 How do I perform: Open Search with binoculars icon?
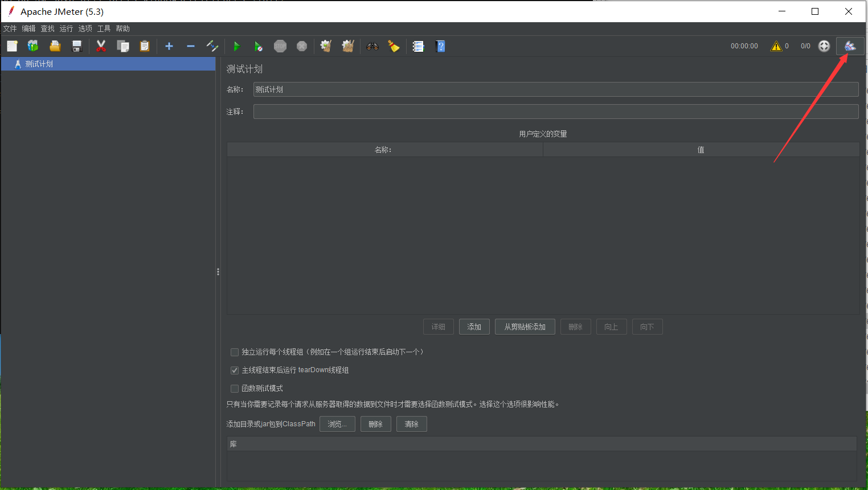coord(372,46)
